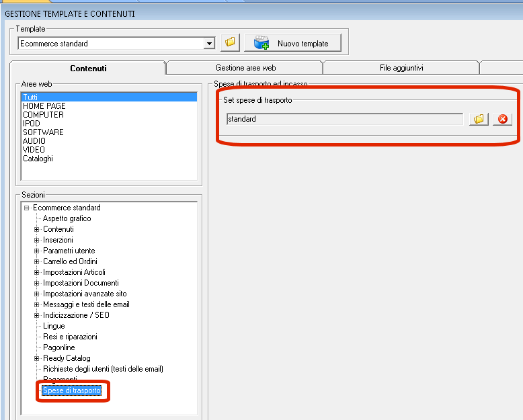Expand Messaggi e testi delle email node
This screenshot has height=420, width=523.
[37, 304]
